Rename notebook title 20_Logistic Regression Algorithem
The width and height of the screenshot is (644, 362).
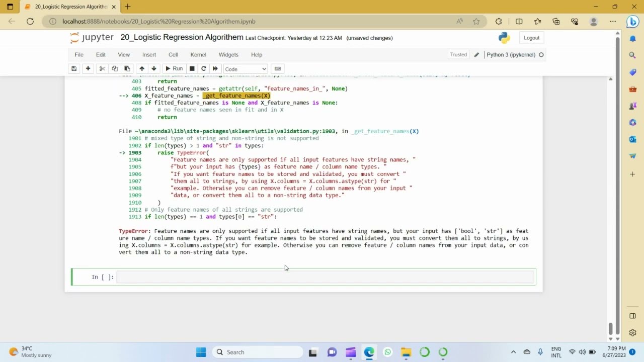[182, 38]
